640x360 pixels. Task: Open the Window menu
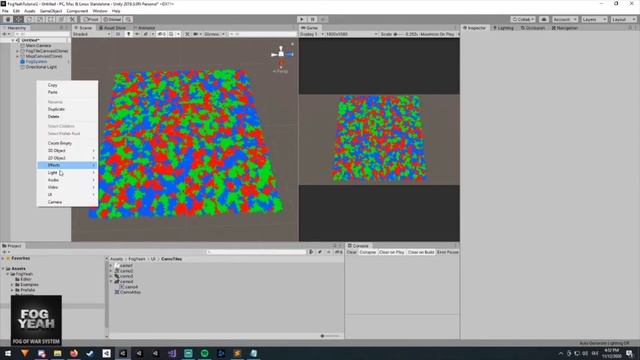click(100, 11)
